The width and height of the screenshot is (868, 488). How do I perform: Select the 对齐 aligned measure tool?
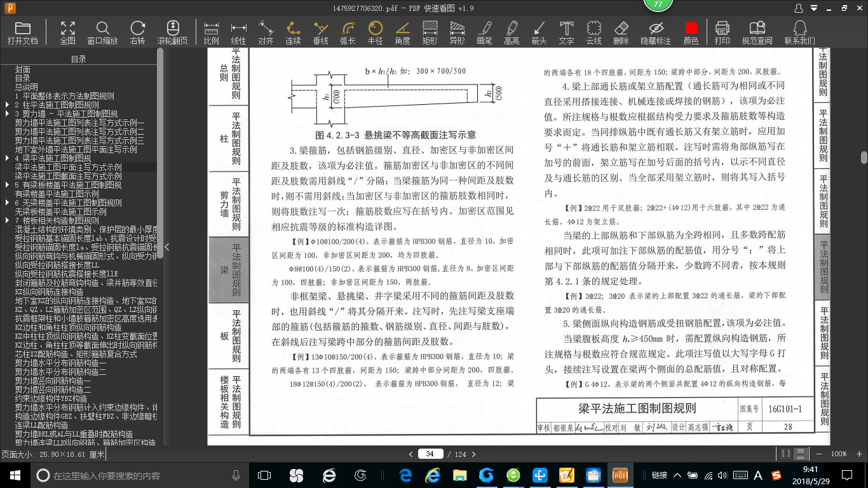(x=266, y=32)
